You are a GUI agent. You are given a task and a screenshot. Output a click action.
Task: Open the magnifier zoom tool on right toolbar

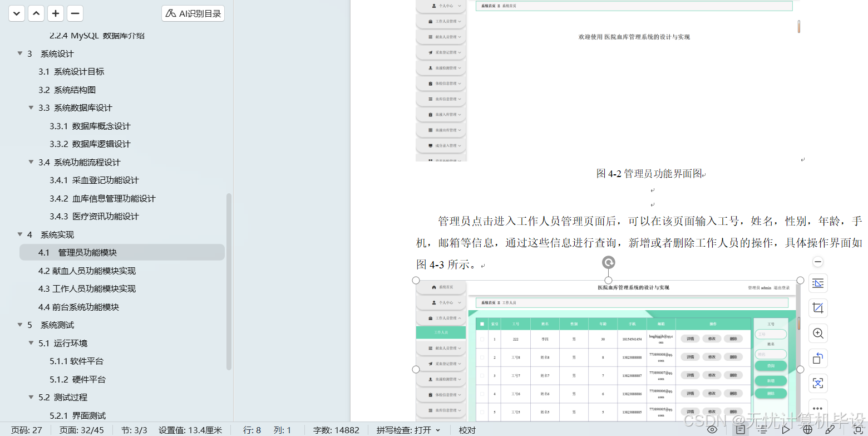tap(817, 333)
